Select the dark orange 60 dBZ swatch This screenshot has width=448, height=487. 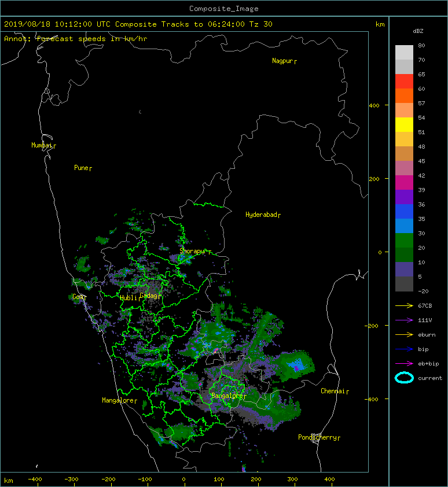(404, 95)
